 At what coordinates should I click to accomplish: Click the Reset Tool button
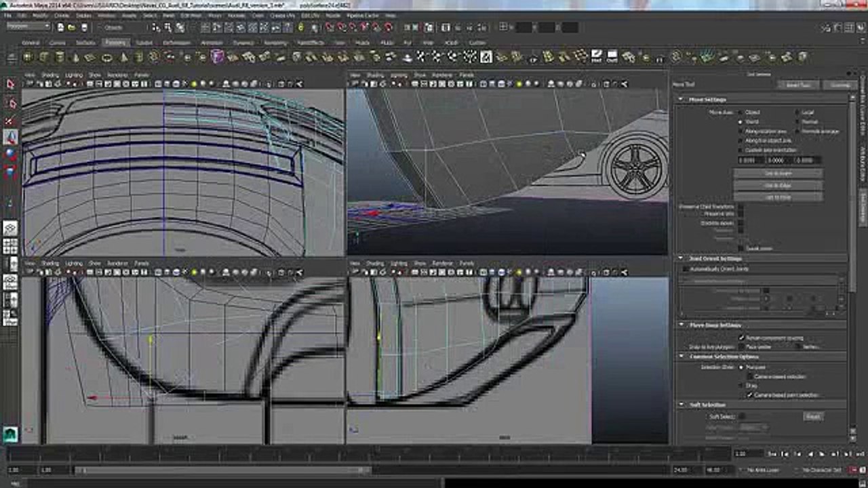tap(798, 85)
